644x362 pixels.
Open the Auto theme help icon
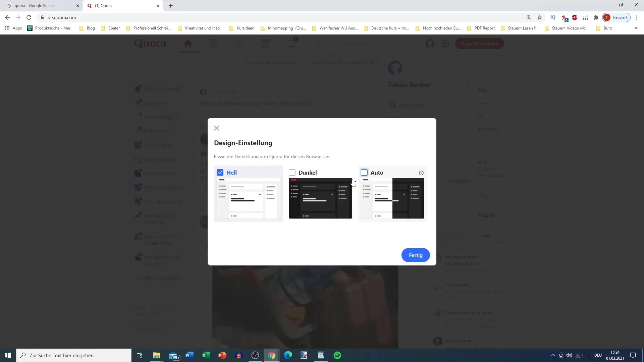pyautogui.click(x=421, y=173)
